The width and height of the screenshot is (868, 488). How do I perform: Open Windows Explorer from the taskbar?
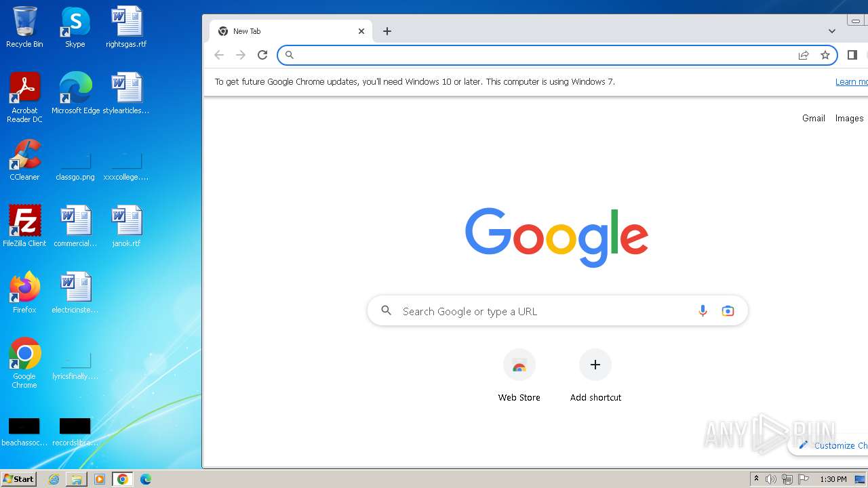[x=77, y=479]
